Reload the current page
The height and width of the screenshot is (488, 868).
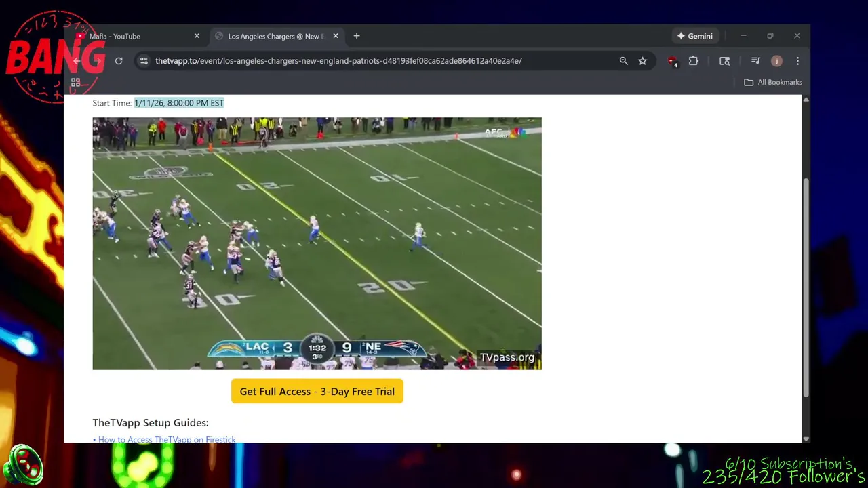click(119, 61)
